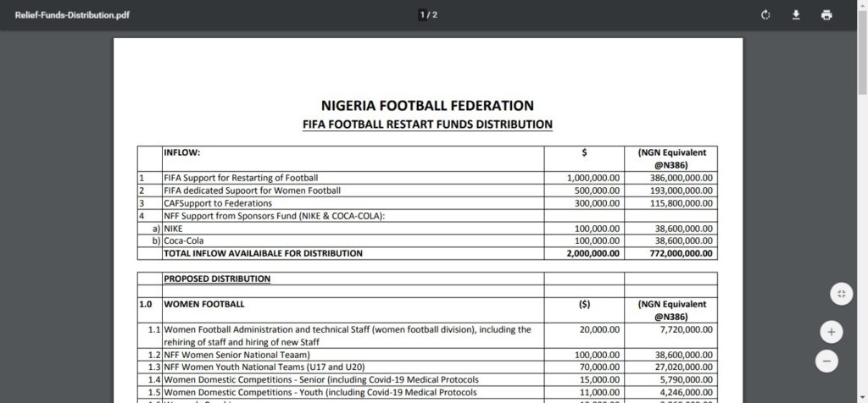
Task: Rotate the PDF document clockwise
Action: [765, 15]
